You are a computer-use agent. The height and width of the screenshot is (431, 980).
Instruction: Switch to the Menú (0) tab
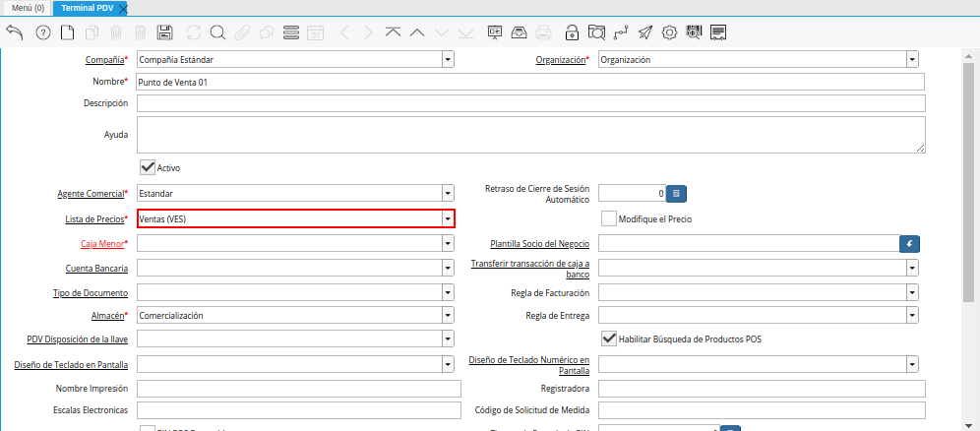(x=28, y=7)
